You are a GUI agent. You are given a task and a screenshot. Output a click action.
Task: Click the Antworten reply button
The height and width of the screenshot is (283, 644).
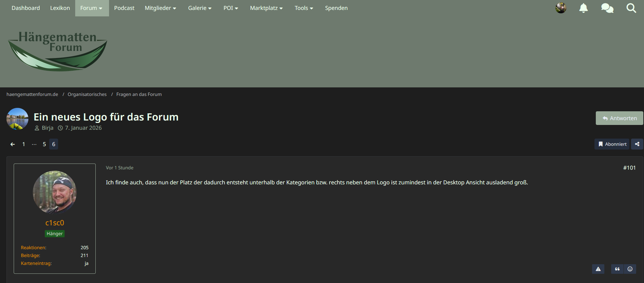coord(619,118)
